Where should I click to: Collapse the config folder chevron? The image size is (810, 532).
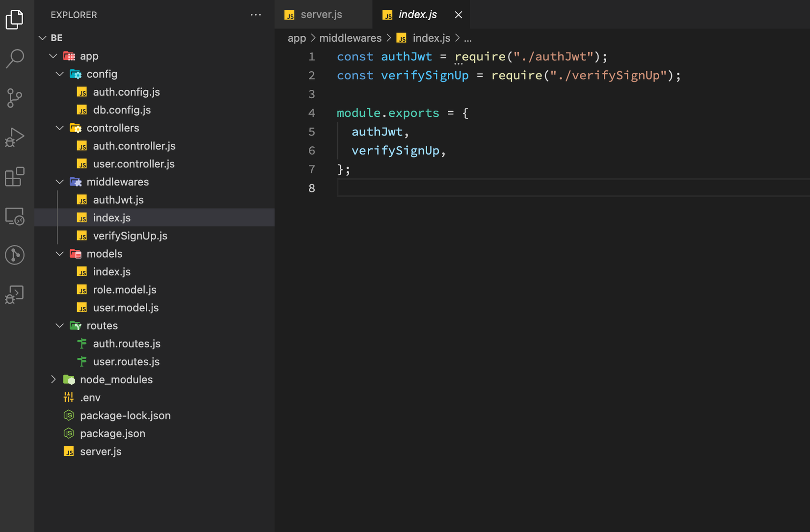coord(60,74)
